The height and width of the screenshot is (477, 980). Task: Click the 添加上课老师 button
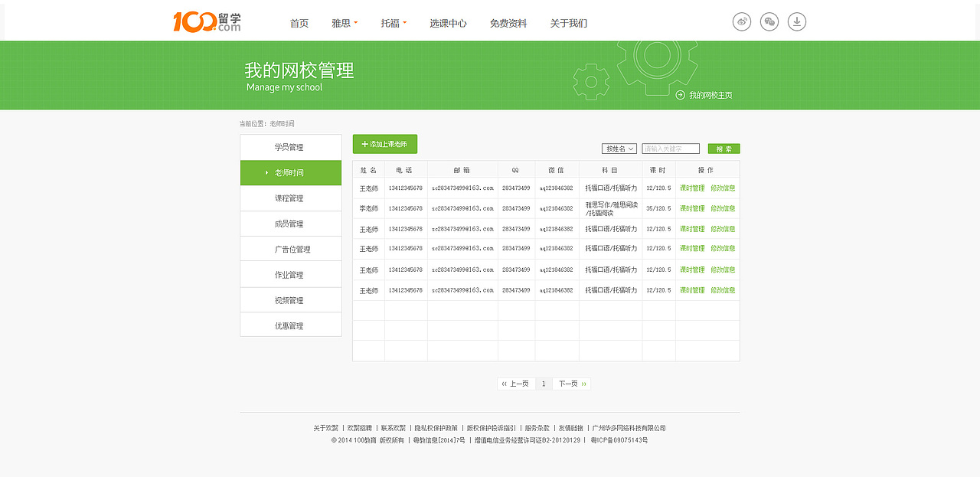coord(385,144)
